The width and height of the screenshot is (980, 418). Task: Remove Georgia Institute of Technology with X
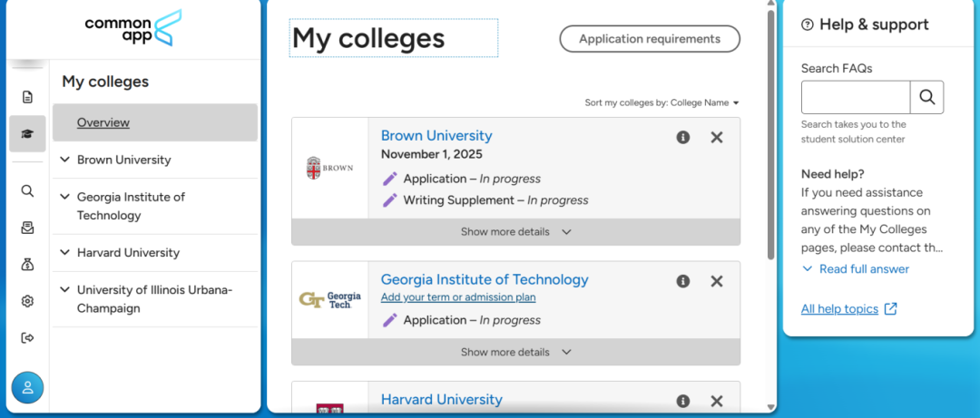pyautogui.click(x=717, y=281)
